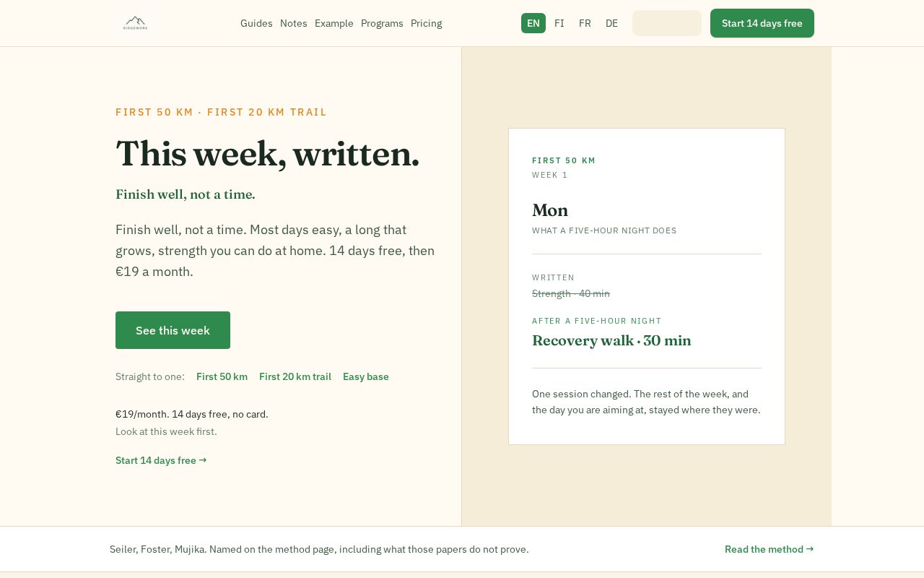Screen dimensions: 924x578
Task: Click the Ridgemore mountain logo
Action: coord(135,23)
